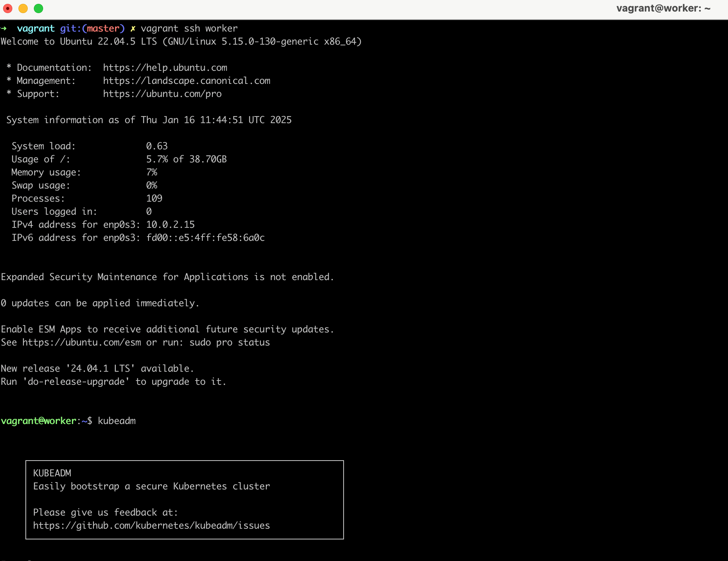This screenshot has height=561, width=728.
Task: Click the green fullscreen traffic light
Action: coord(38,8)
